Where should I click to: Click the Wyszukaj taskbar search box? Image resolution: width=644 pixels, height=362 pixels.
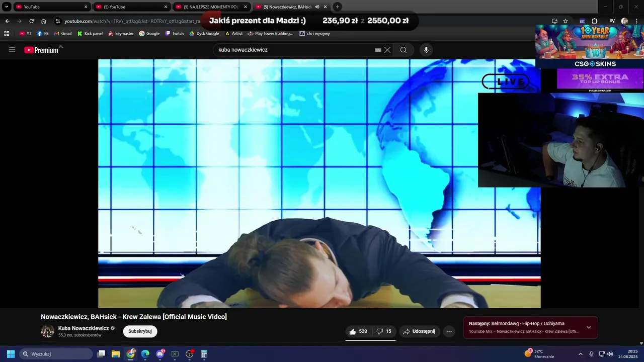tap(55, 354)
